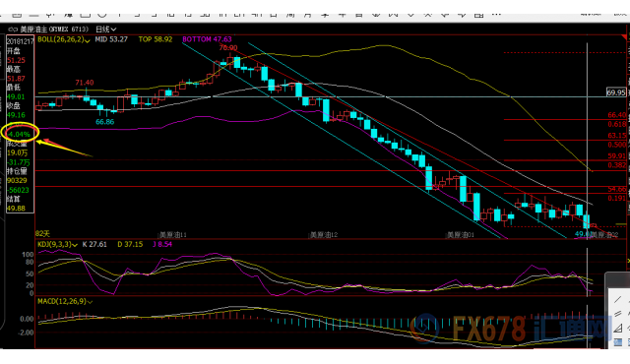Click the 持仓量 label in info panel
Viewport: 630px width, 364px height.
pyautogui.click(x=17, y=171)
